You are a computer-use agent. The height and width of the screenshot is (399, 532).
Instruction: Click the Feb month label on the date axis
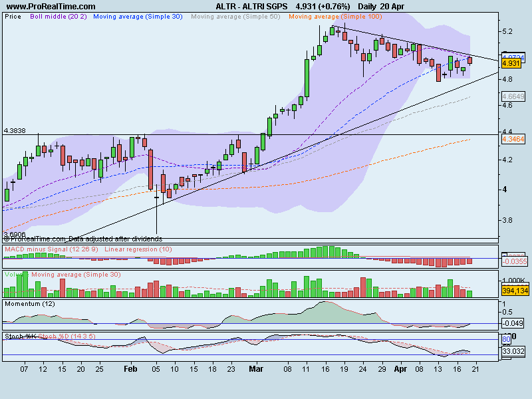130,369
